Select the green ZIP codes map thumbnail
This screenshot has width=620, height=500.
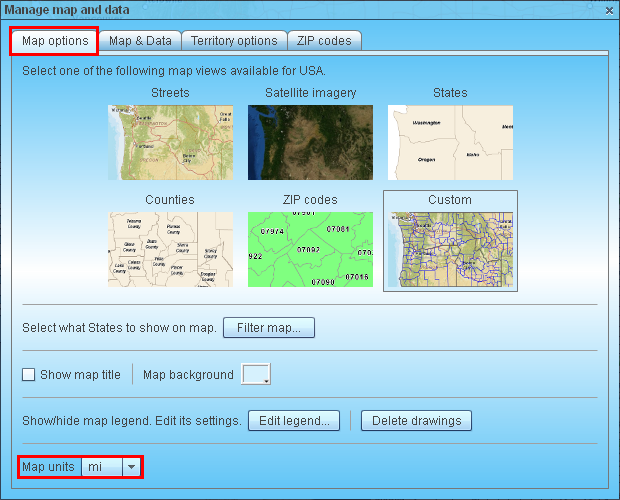(x=310, y=249)
